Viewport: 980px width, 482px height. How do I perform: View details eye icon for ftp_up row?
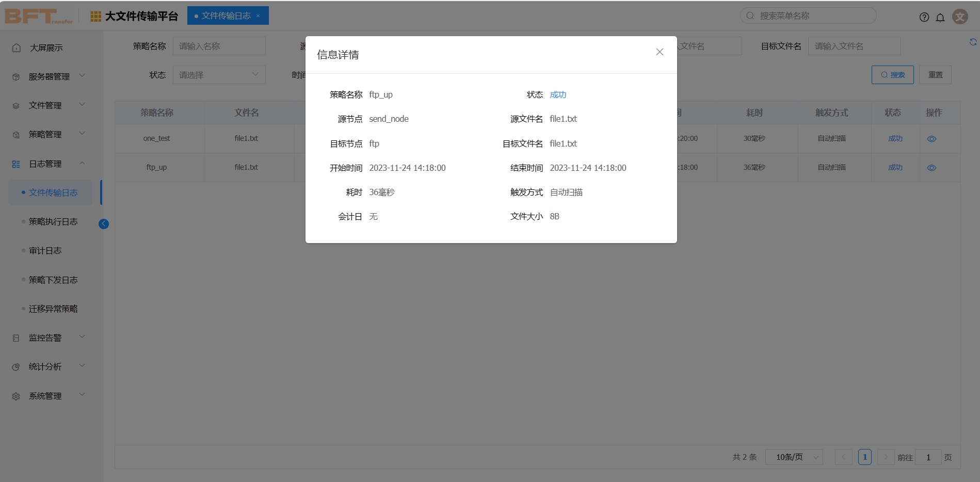pos(931,168)
